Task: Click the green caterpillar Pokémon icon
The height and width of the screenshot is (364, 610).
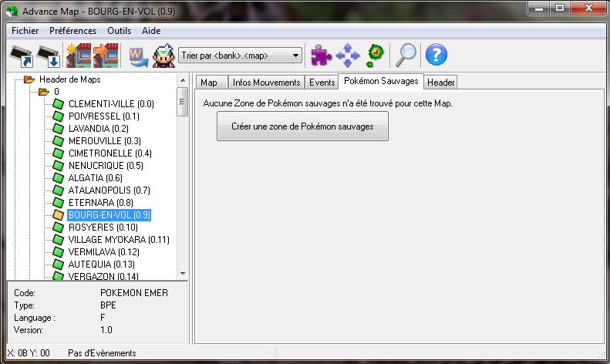Action: click(375, 55)
